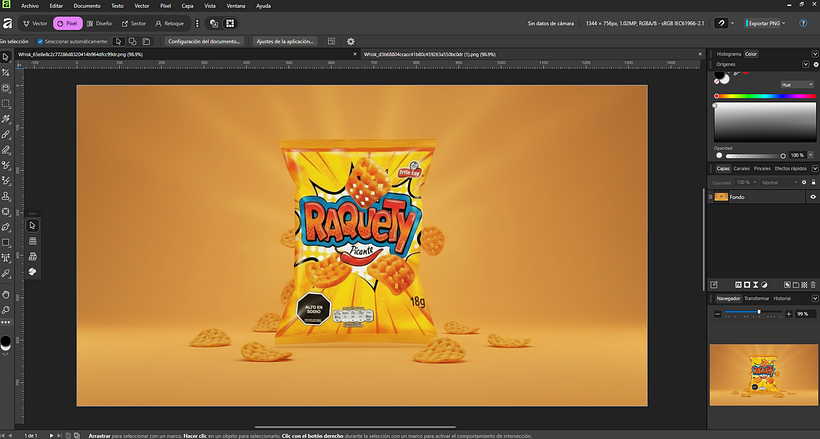
Task: Switch to Sector studio mode
Action: click(x=134, y=24)
